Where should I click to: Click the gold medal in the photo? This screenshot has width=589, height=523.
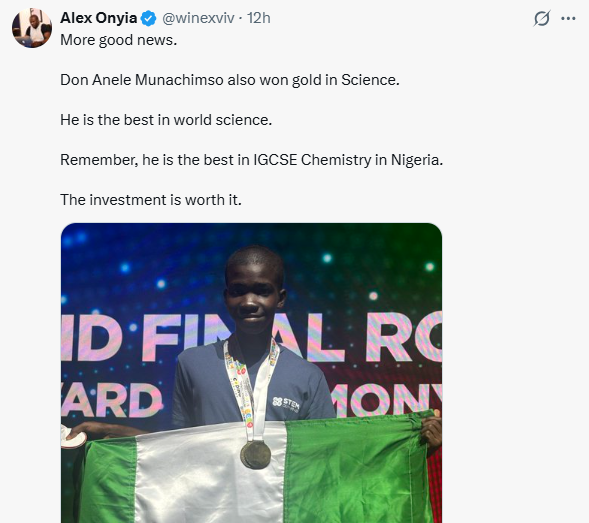point(255,455)
